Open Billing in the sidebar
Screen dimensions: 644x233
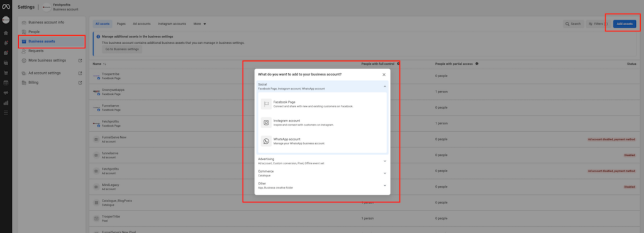[52, 82]
